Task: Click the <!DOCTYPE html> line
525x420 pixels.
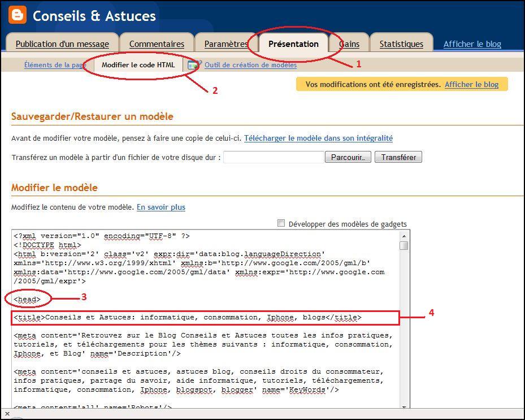Action: [x=47, y=245]
